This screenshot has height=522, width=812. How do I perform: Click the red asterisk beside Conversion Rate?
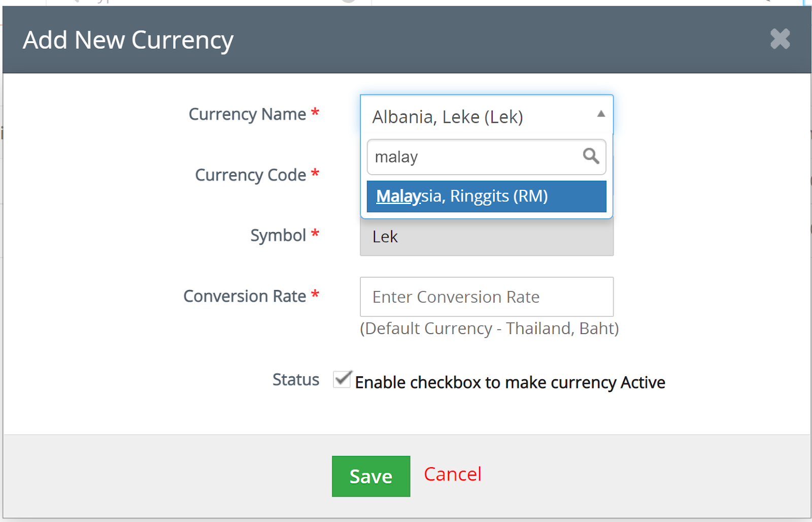coord(315,295)
